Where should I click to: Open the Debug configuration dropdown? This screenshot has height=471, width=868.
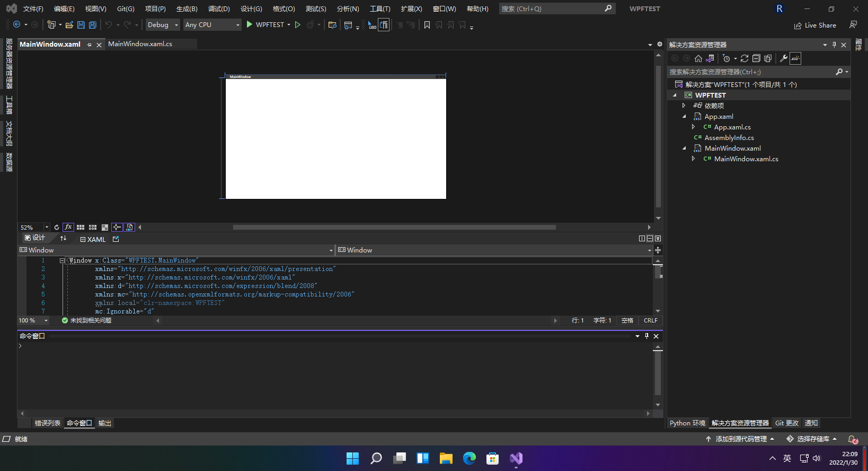163,25
